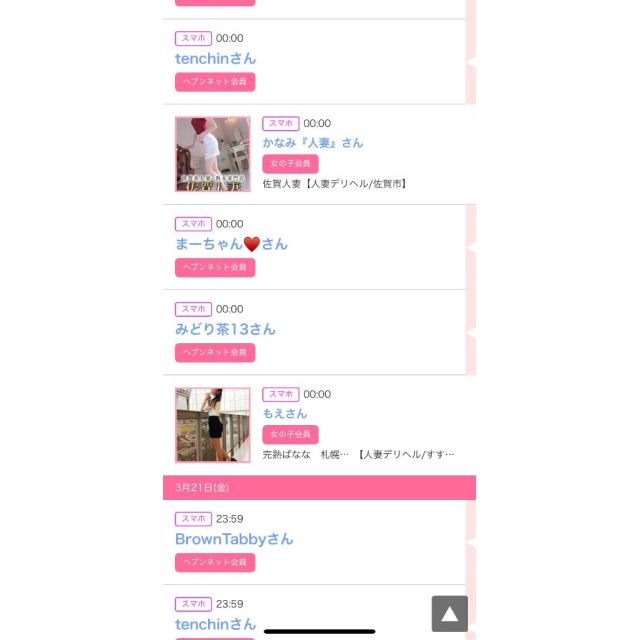Viewport: 640px width, 640px height.
Task: Open the bottom tenchinさん link at 23:59
Action: click(x=216, y=624)
